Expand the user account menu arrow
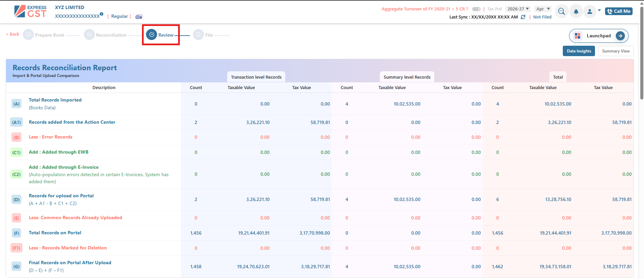The width and height of the screenshot is (644, 279). pyautogui.click(x=599, y=10)
